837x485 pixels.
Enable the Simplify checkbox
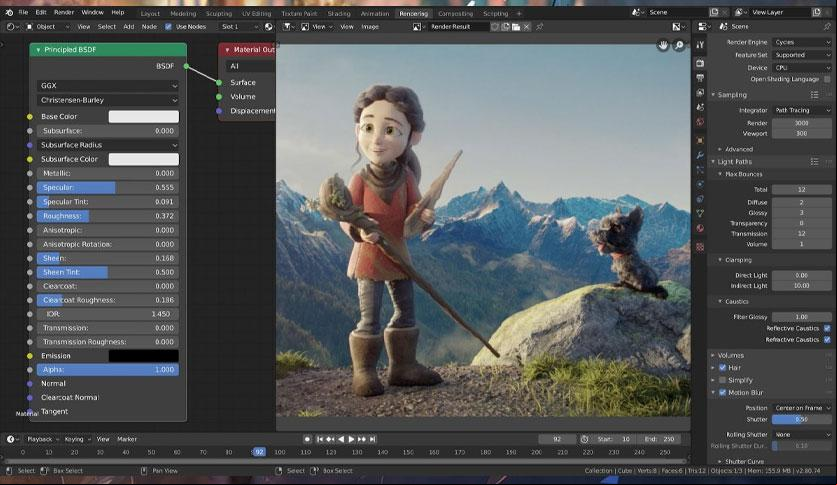click(722, 380)
